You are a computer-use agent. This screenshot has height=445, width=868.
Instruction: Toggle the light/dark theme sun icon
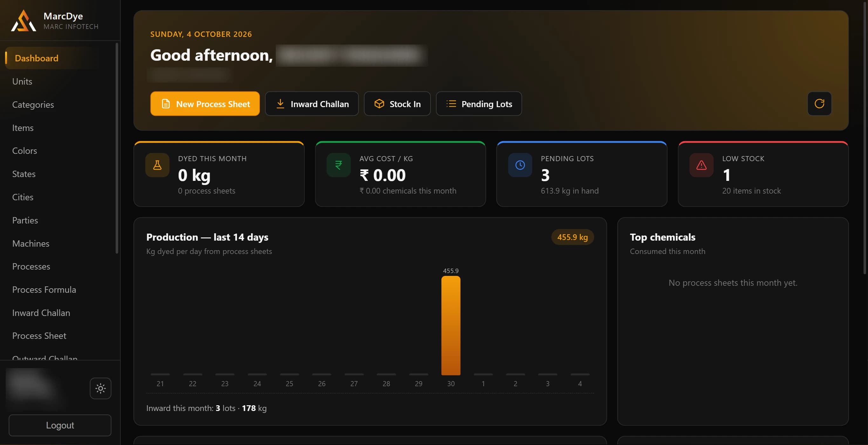(100, 388)
